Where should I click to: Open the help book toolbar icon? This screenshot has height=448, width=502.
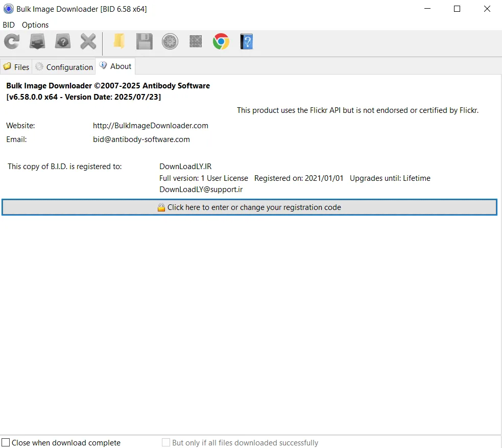(x=247, y=41)
